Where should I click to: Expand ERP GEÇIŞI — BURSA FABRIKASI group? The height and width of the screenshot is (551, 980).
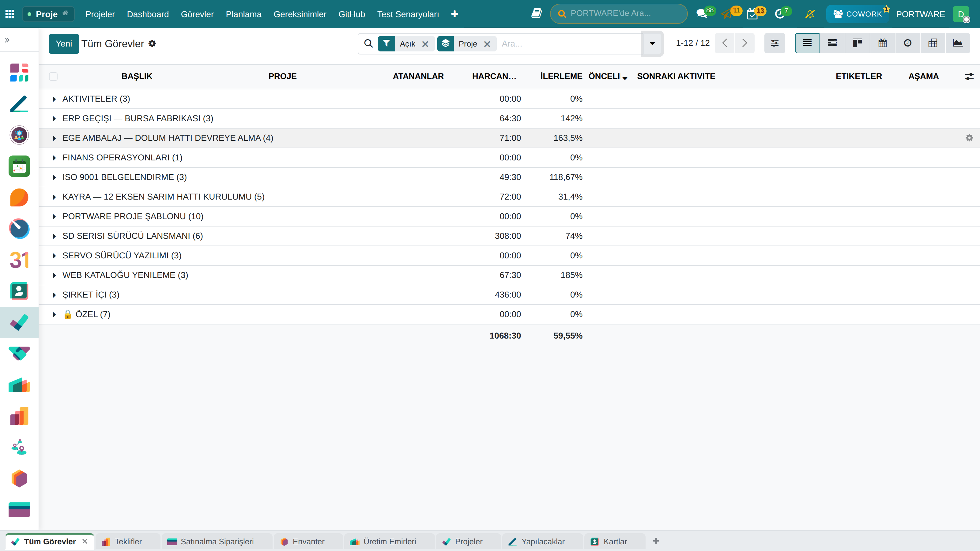54,119
